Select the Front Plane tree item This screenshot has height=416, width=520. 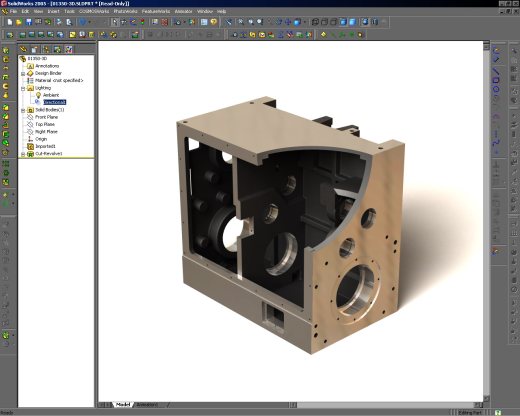(46, 117)
